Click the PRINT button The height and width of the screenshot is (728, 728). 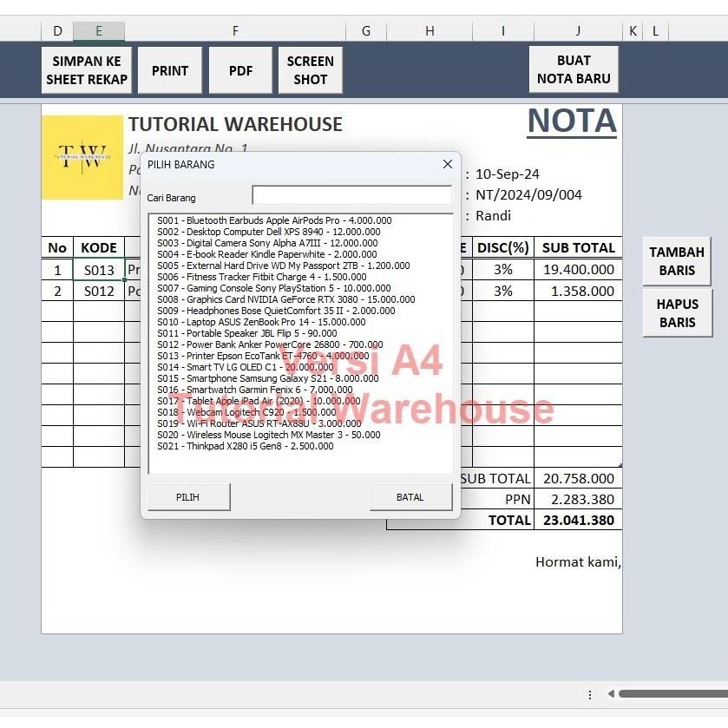(x=170, y=69)
